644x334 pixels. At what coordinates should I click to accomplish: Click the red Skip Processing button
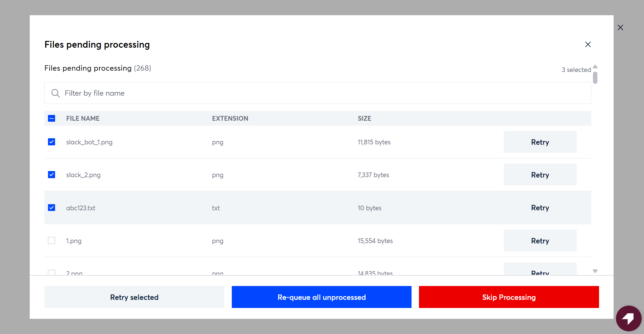pyautogui.click(x=509, y=297)
